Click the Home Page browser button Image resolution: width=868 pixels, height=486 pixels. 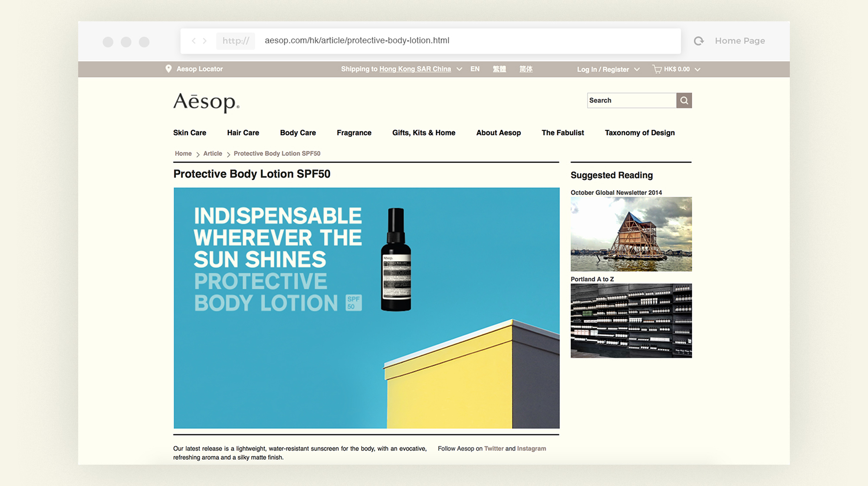740,41
